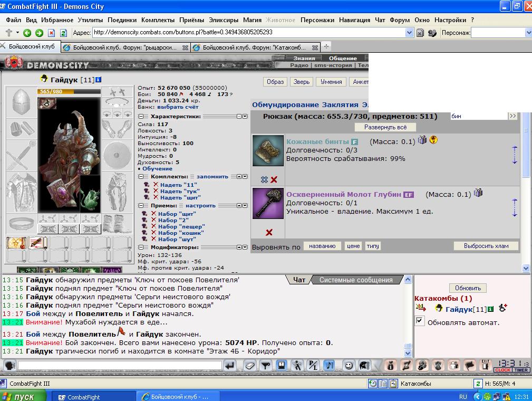Viewport: 532px width, 401px height.
Task: Collapse the Модификаторы section
Action: point(141,247)
